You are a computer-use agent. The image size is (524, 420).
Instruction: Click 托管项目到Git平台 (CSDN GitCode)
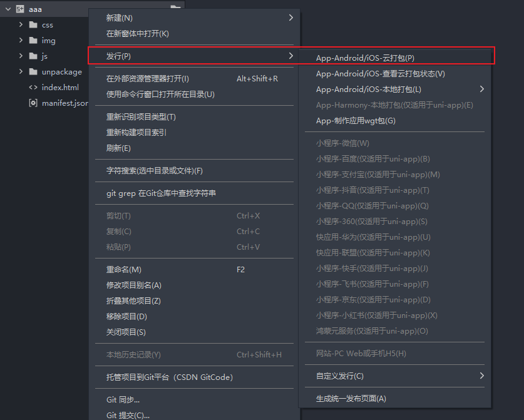click(x=169, y=377)
